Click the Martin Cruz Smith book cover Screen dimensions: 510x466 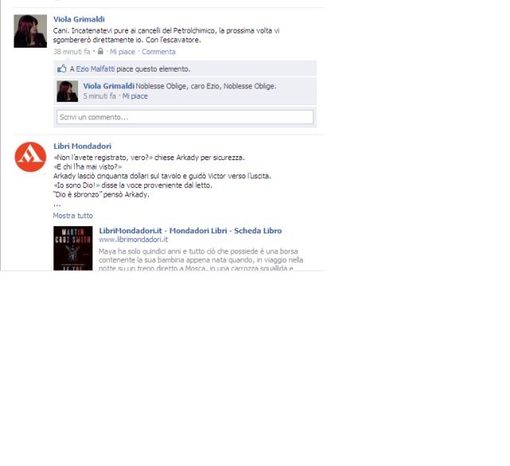click(73, 248)
